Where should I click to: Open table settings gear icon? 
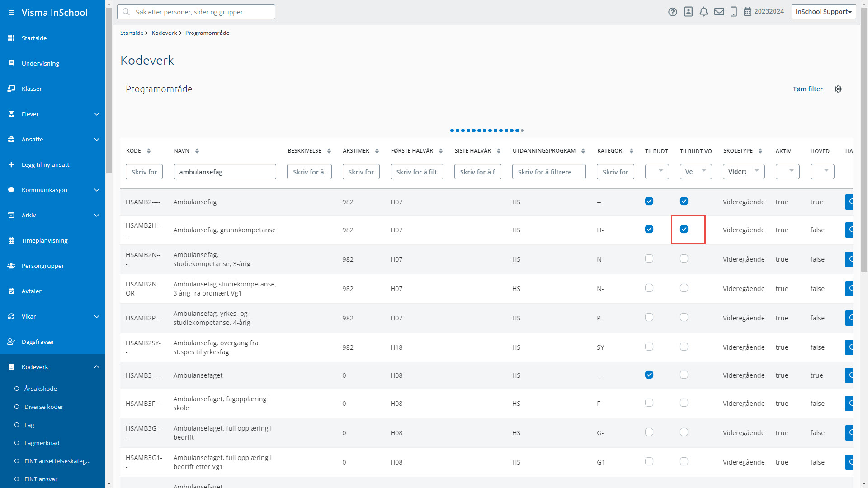tap(838, 89)
